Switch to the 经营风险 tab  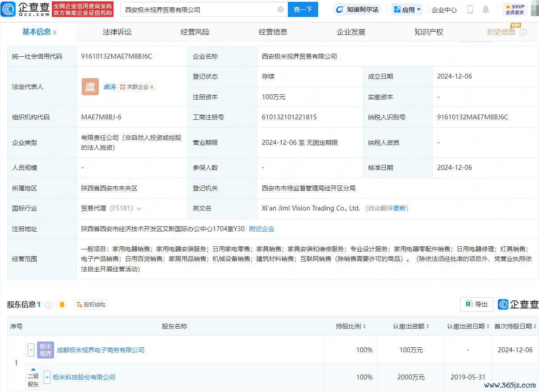click(x=195, y=32)
